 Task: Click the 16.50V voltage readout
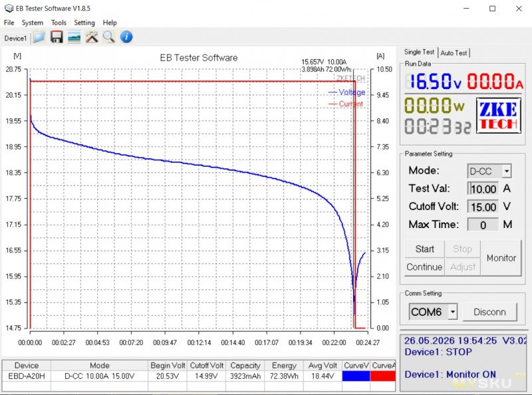click(434, 81)
